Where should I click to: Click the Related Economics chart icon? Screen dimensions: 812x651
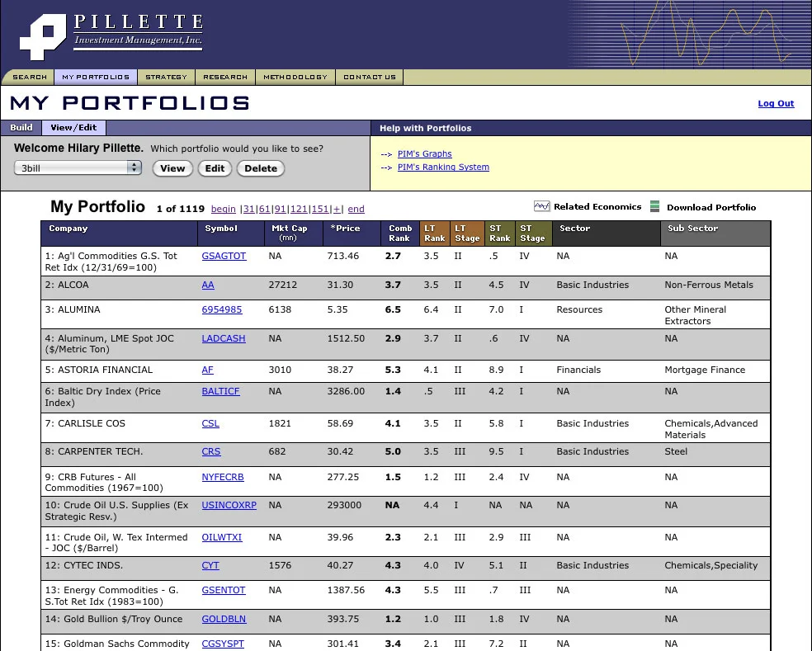pyautogui.click(x=541, y=206)
